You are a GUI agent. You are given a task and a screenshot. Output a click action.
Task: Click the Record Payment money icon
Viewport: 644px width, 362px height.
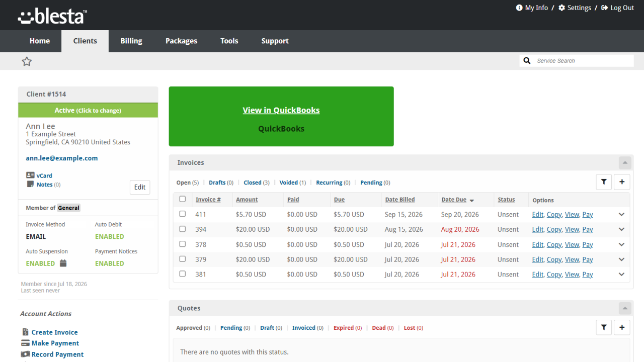25,354
